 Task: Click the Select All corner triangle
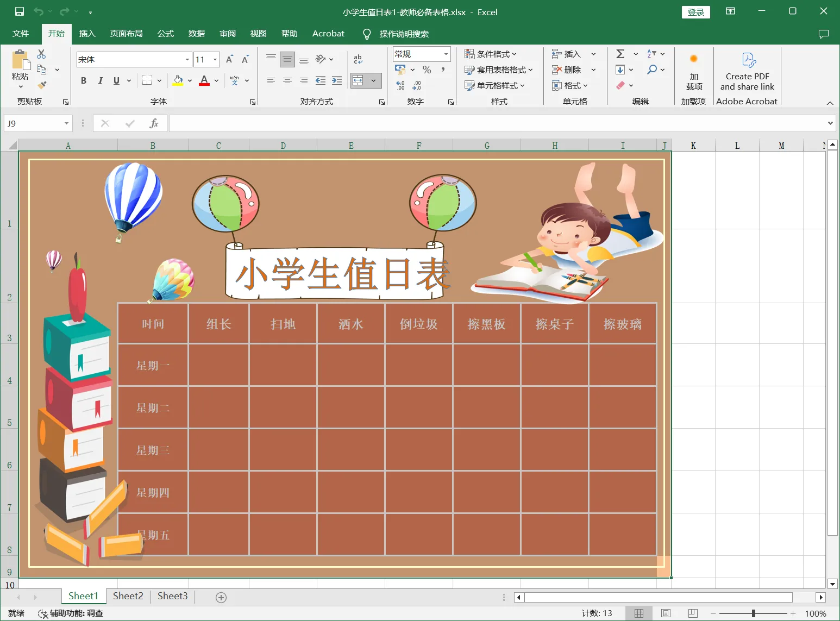tap(12, 146)
